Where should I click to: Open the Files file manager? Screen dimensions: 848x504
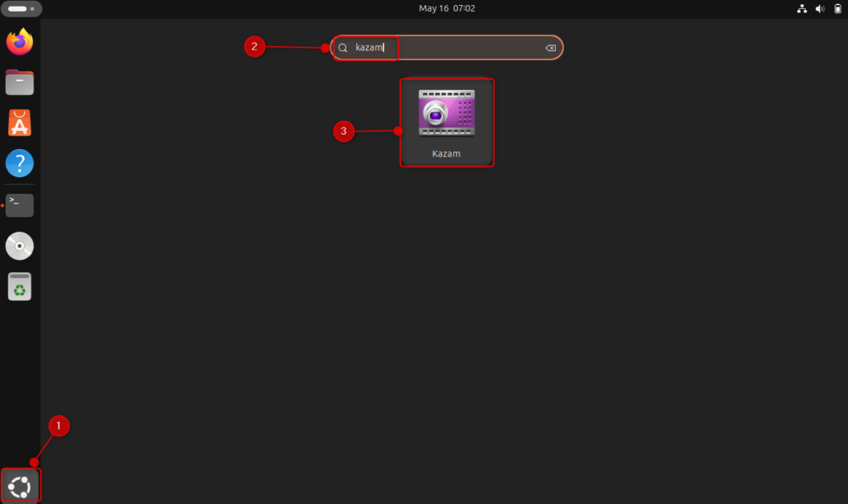click(x=19, y=82)
